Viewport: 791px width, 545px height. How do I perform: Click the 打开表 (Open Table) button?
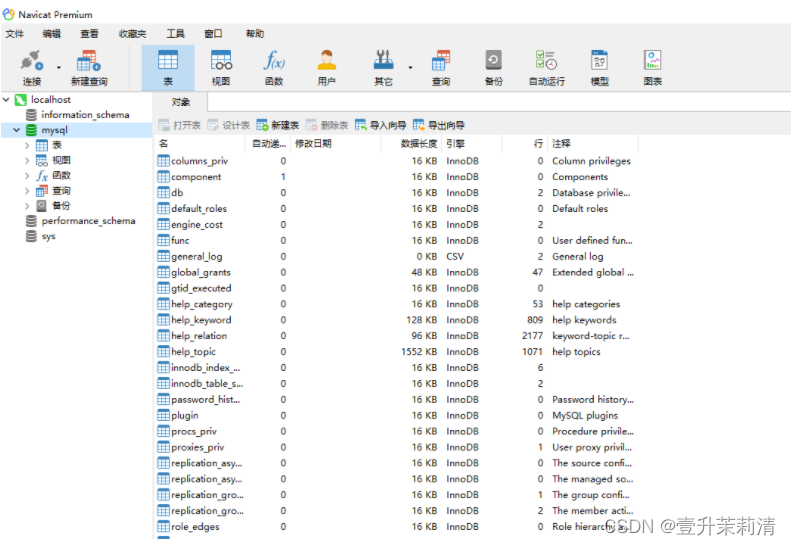(x=179, y=125)
